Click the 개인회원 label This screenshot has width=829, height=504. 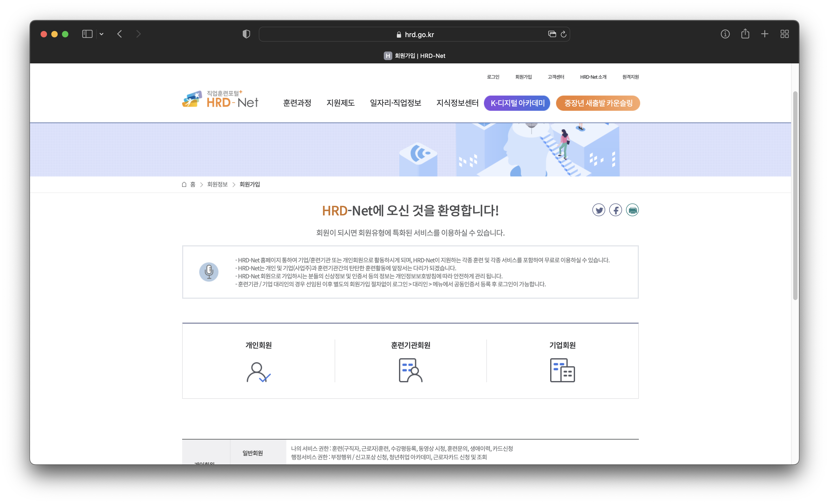[x=258, y=345]
